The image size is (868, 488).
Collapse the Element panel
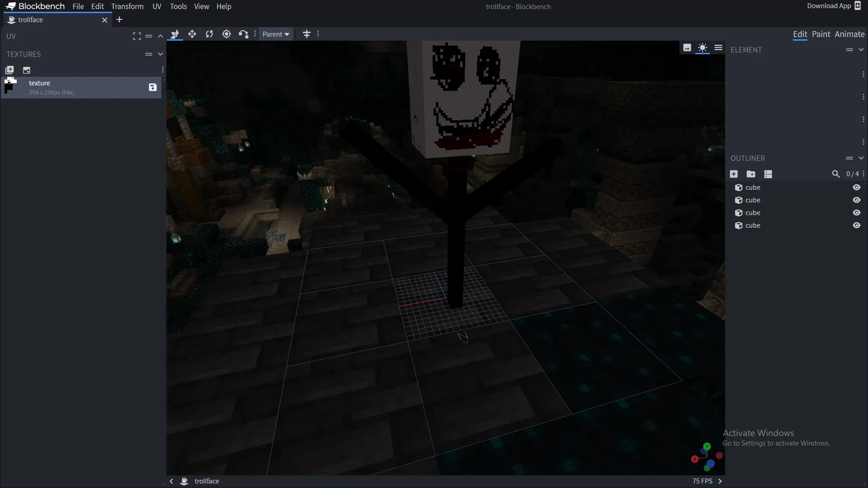[861, 50]
